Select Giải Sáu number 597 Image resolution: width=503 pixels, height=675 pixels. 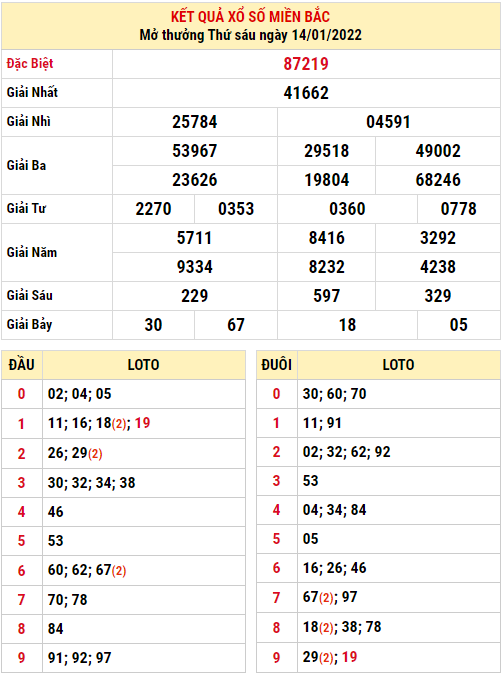326,296
